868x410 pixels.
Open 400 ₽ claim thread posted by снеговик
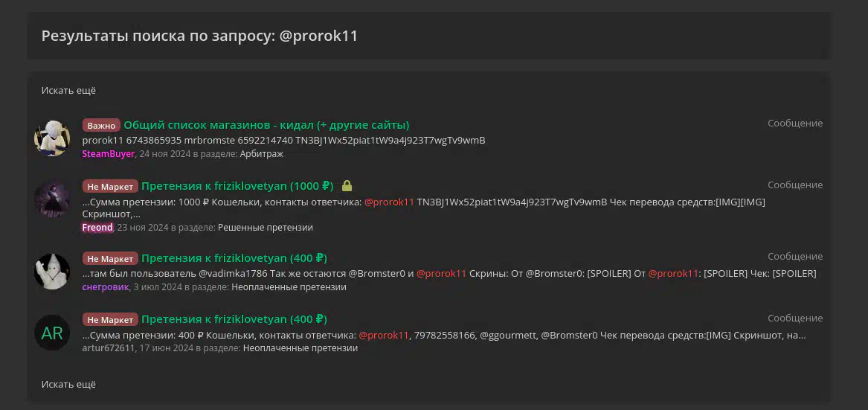coord(234,258)
